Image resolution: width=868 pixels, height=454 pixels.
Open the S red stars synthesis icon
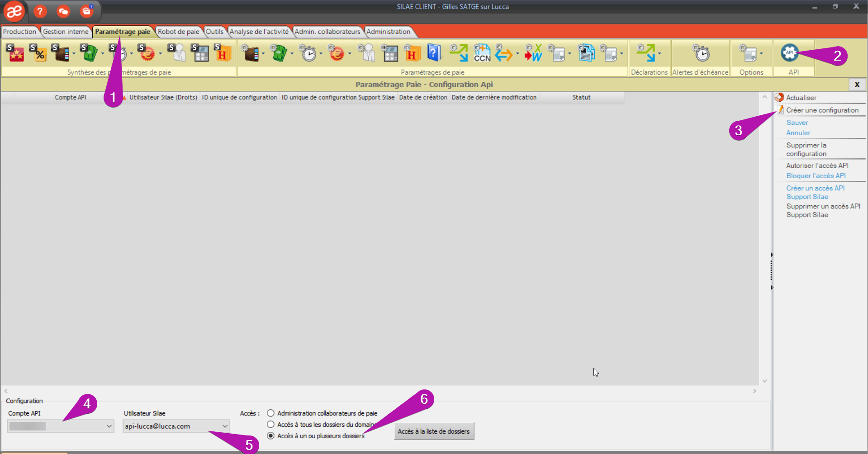(x=16, y=53)
